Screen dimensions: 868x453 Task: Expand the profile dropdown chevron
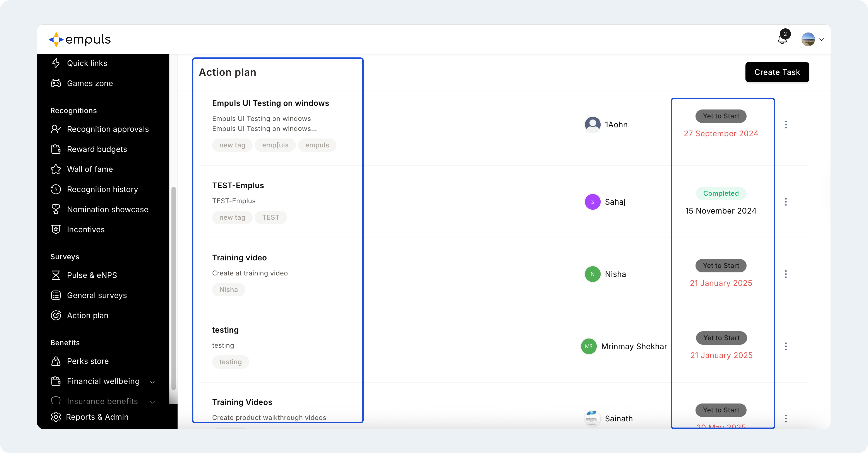tap(822, 40)
